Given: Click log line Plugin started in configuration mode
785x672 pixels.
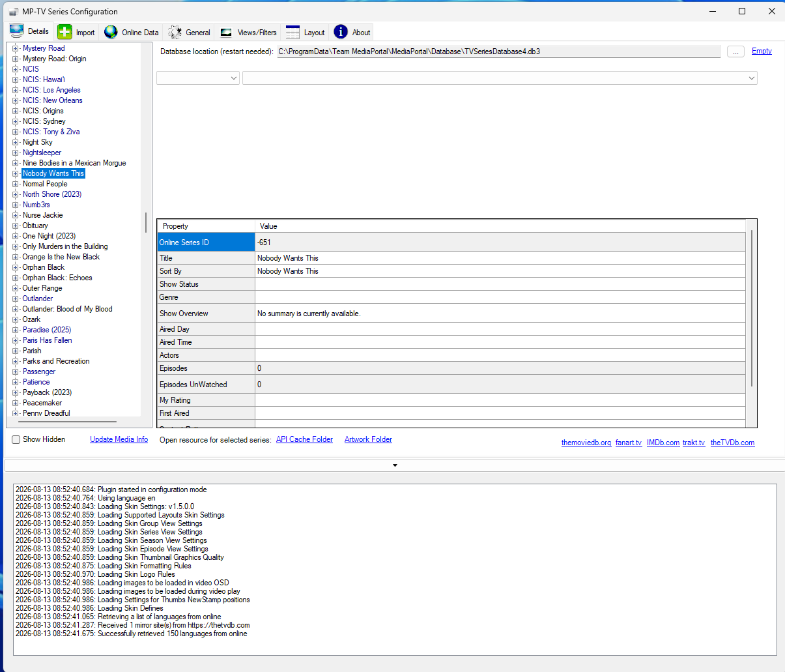Looking at the screenshot, I should tap(111, 489).
